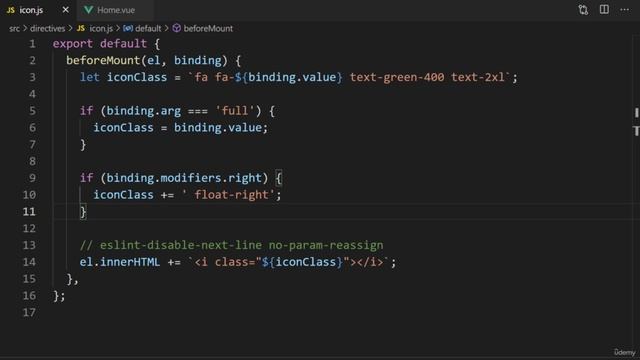Open the default breadcrumb symbol
This screenshot has width=640, height=360.
[148, 29]
